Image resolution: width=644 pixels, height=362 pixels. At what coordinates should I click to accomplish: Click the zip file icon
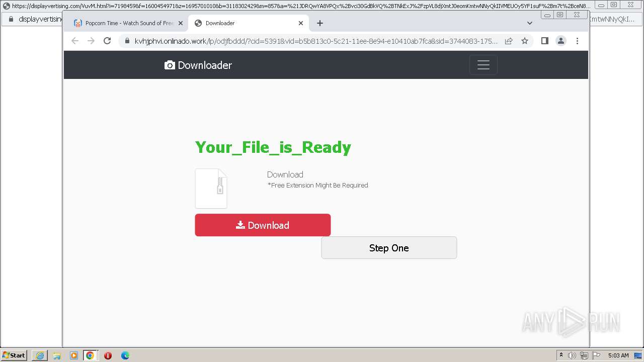click(211, 189)
